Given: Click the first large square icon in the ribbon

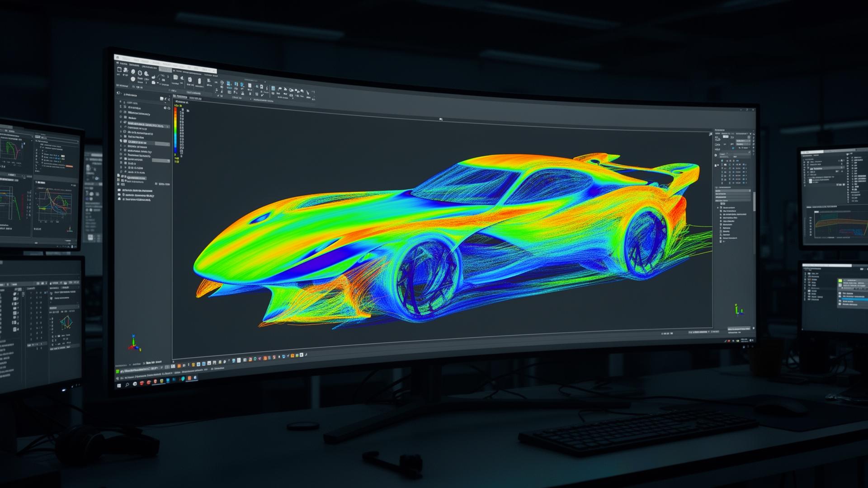Looking at the screenshot, I should [119, 70].
